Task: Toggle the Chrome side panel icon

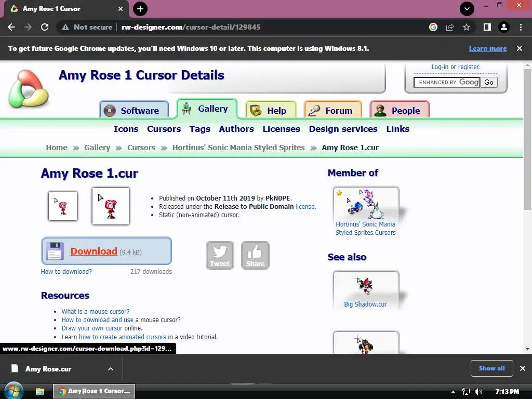Action: [x=487, y=27]
